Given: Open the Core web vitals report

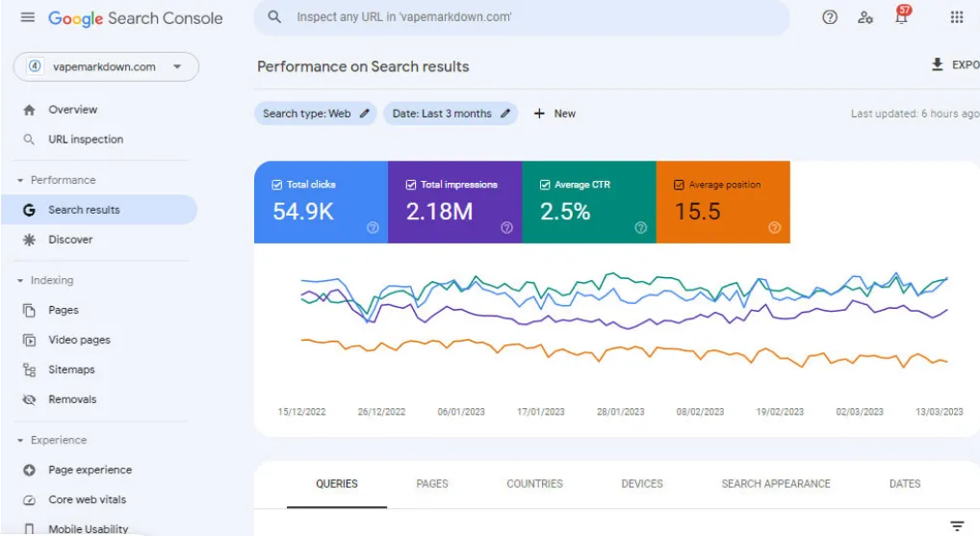Looking at the screenshot, I should (88, 499).
